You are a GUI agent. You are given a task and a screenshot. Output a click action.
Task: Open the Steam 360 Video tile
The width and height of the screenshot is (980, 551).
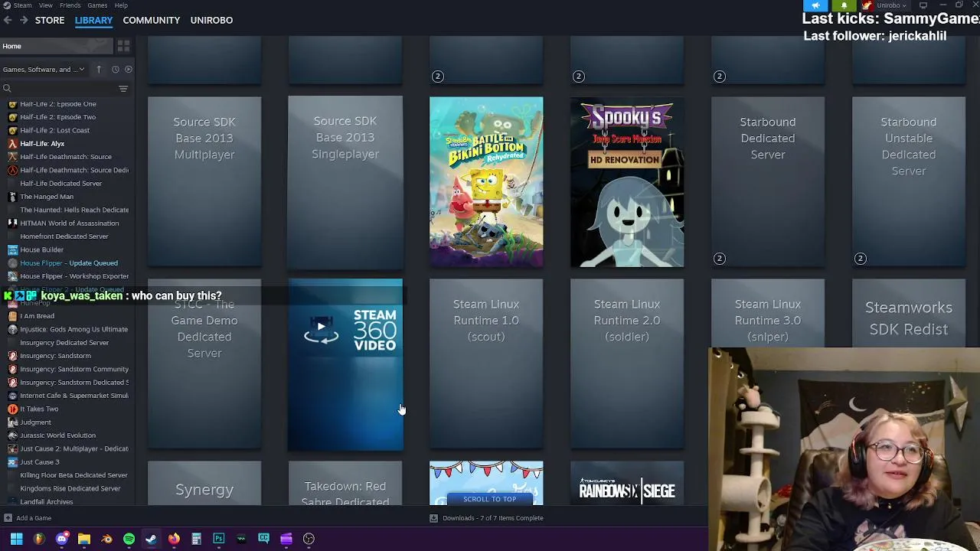345,364
